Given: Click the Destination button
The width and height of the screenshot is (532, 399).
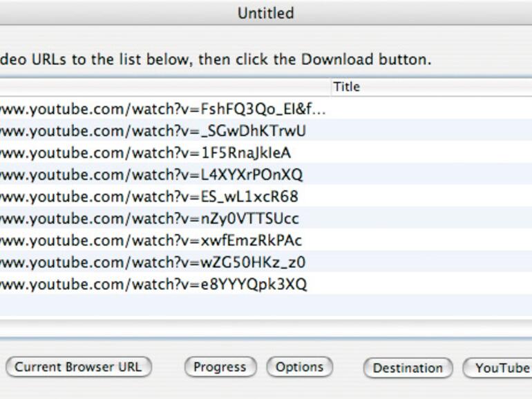Looking at the screenshot, I should coord(408,368).
